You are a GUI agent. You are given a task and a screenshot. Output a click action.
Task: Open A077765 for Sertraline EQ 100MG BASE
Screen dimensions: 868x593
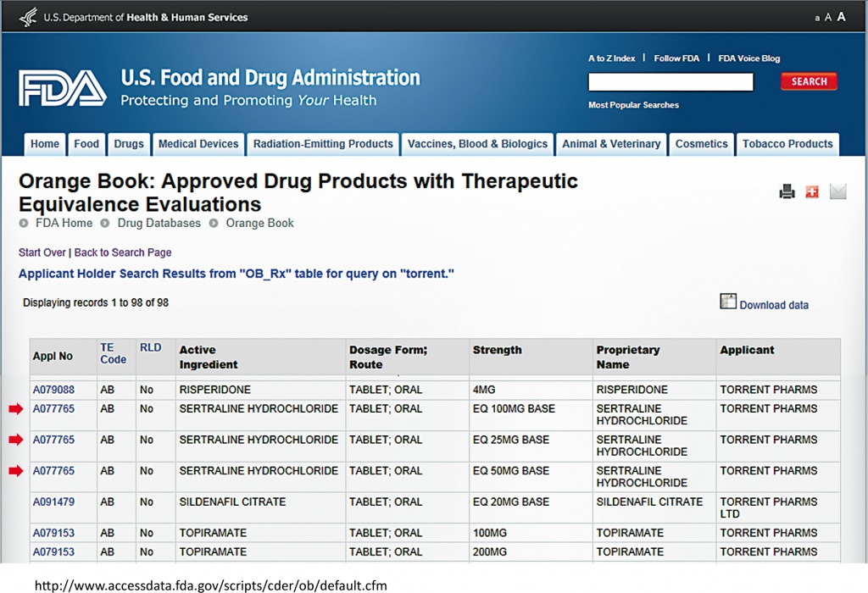point(53,408)
